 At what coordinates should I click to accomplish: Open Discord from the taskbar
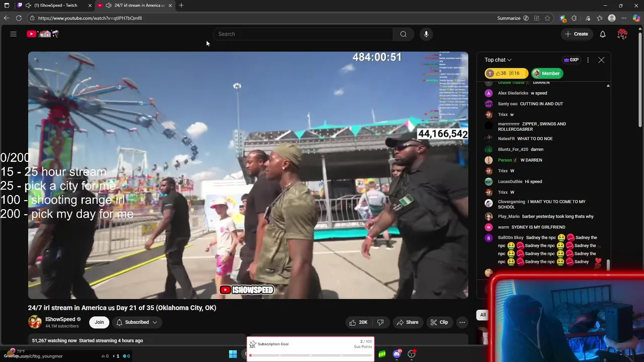[397, 354]
